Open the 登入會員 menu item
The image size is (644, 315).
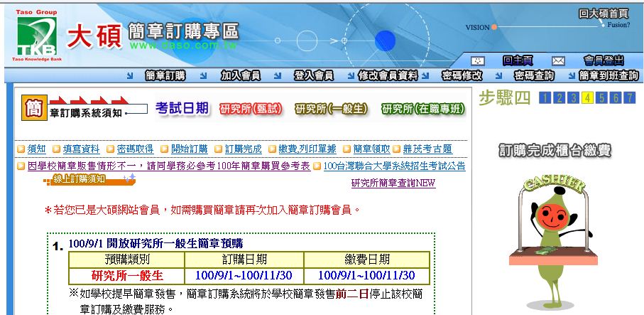coord(314,75)
